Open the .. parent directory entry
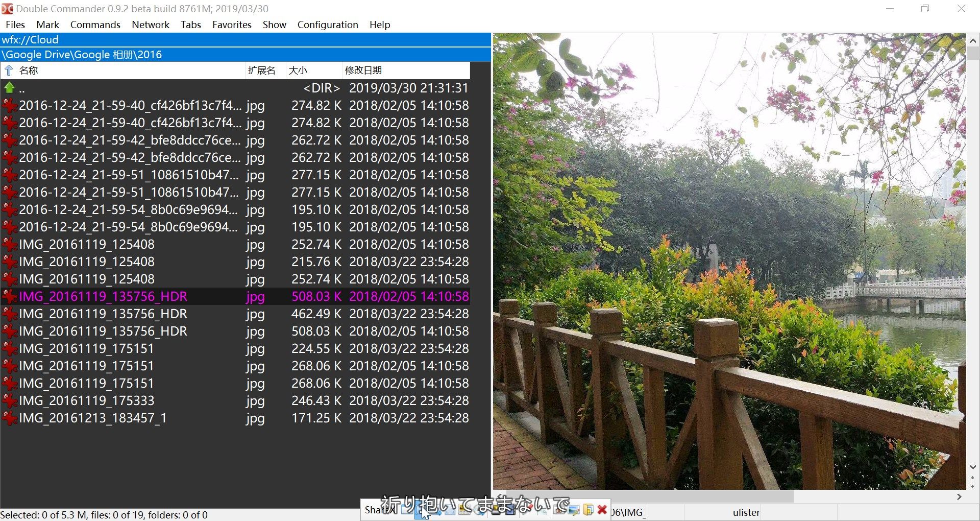Image resolution: width=980 pixels, height=521 pixels. (21, 88)
